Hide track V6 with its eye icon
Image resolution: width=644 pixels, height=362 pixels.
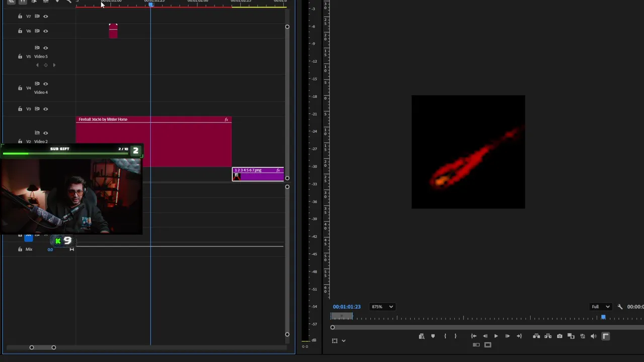pyautogui.click(x=46, y=31)
